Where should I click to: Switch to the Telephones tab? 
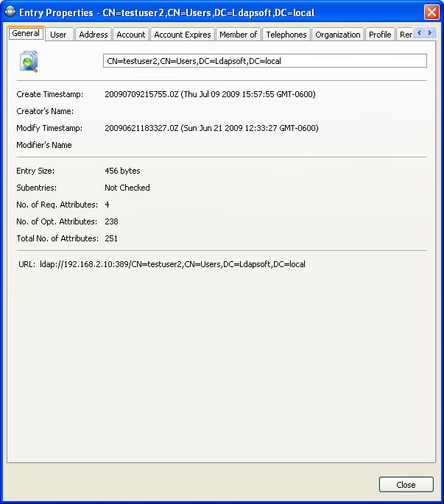[x=286, y=35]
